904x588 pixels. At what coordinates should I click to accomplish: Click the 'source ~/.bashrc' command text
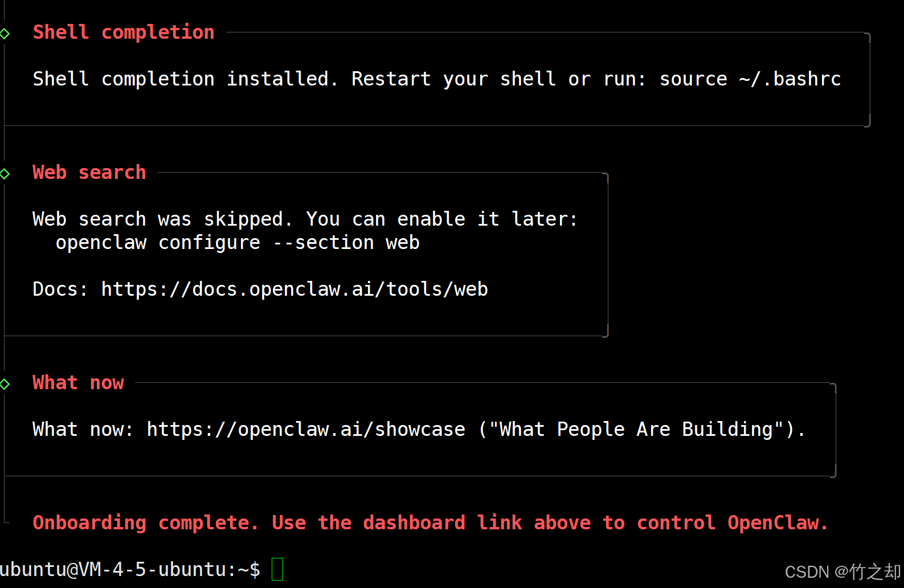pyautogui.click(x=750, y=79)
